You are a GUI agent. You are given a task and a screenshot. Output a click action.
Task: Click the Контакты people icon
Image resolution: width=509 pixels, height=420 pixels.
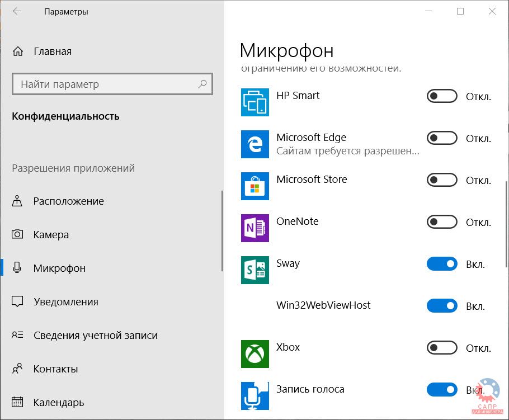(x=17, y=369)
